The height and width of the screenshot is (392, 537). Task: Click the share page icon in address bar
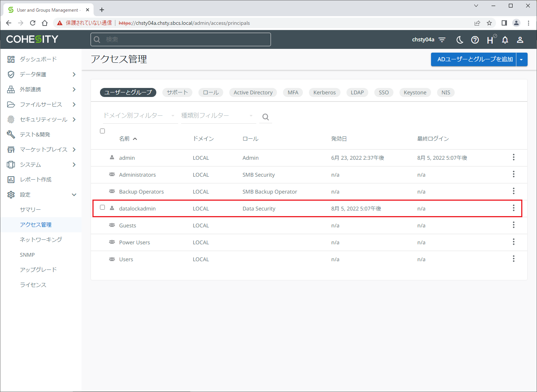[x=477, y=23]
